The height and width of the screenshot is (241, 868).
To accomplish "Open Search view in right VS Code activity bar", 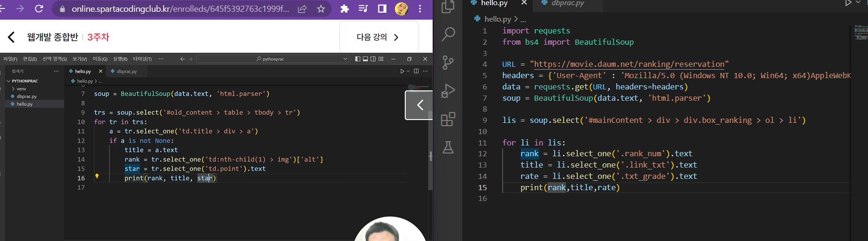I will pos(448,34).
